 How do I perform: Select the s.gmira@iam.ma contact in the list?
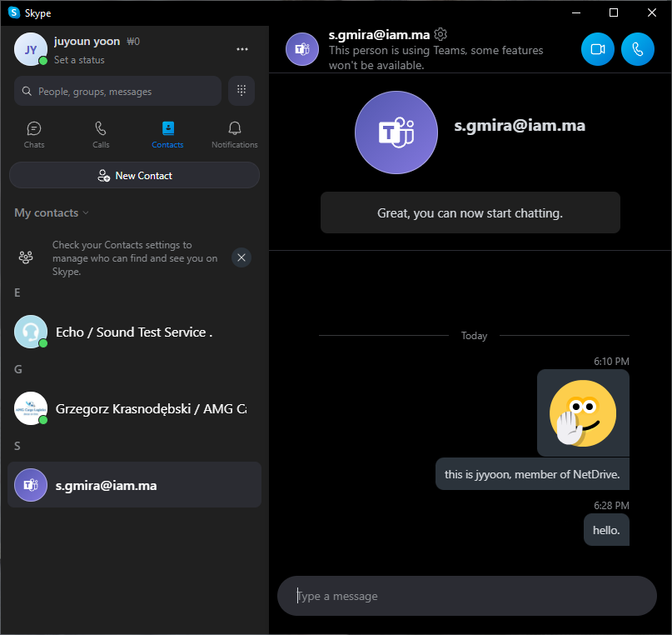134,485
